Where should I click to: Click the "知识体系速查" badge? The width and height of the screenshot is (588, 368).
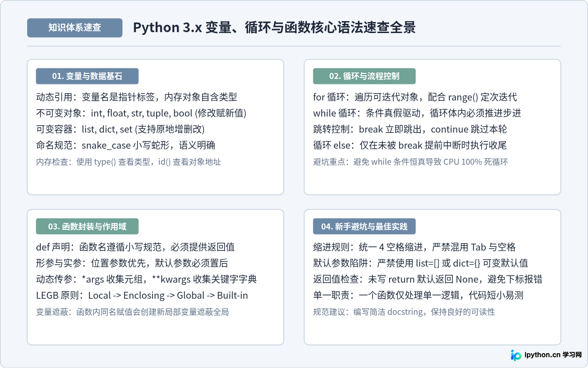pyautogui.click(x=75, y=28)
